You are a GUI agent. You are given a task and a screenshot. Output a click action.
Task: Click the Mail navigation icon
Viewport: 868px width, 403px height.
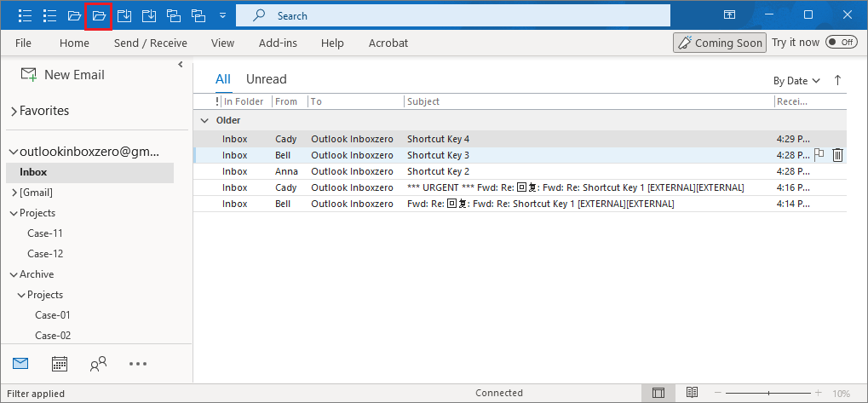[x=21, y=364]
